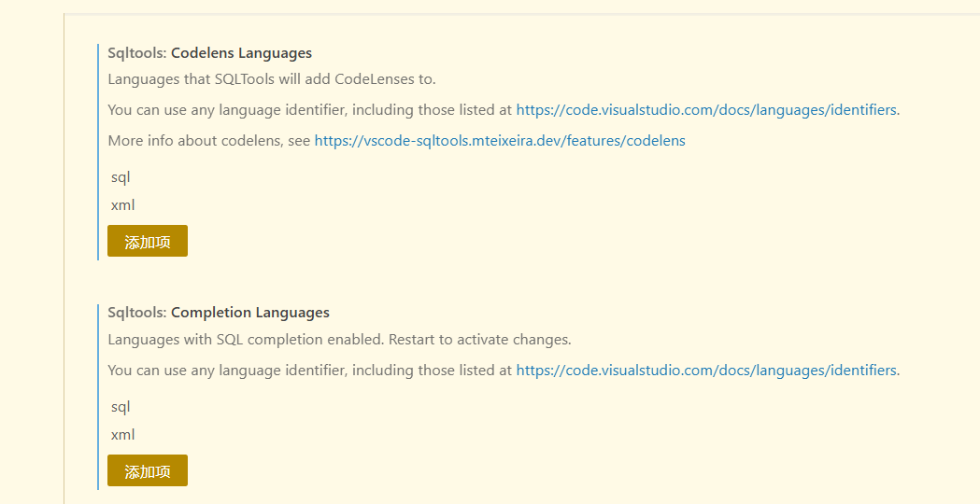Click the Codelens Languages setting title
Image resolution: width=980 pixels, height=504 pixels.
click(241, 53)
